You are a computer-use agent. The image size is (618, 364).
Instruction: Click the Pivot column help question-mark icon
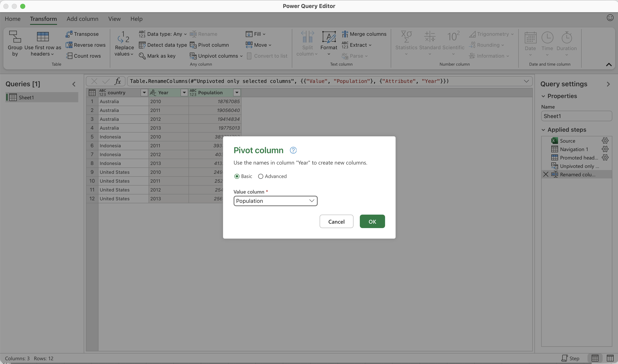[x=293, y=150]
